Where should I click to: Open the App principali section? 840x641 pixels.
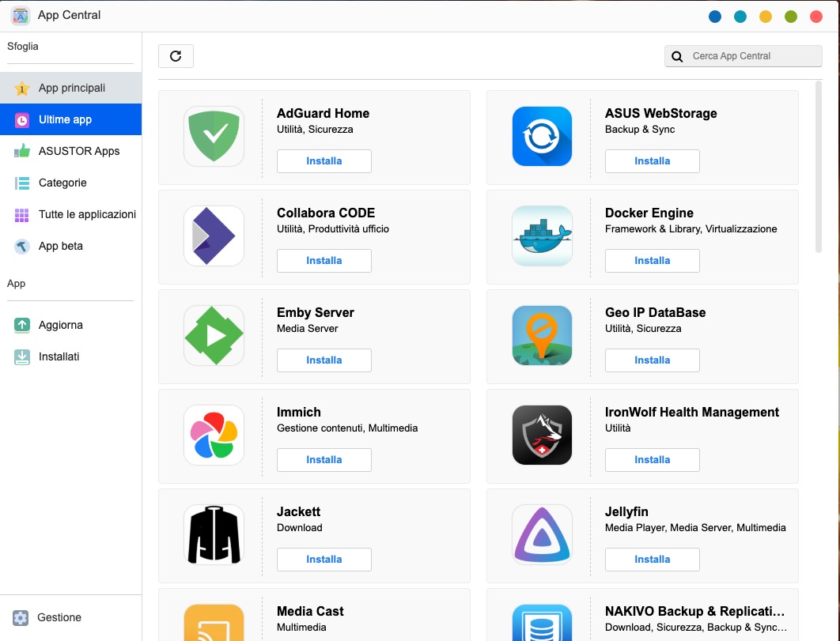tap(70, 88)
